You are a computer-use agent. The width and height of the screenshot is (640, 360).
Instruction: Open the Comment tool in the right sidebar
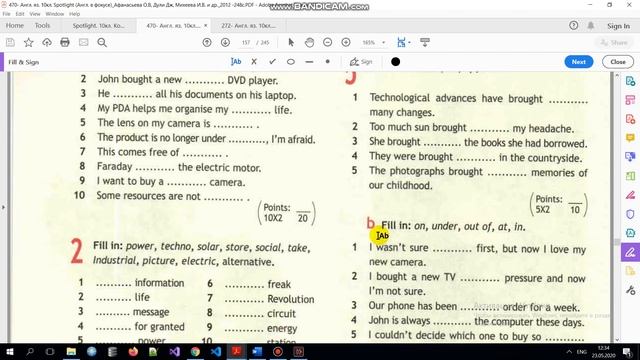(630, 138)
